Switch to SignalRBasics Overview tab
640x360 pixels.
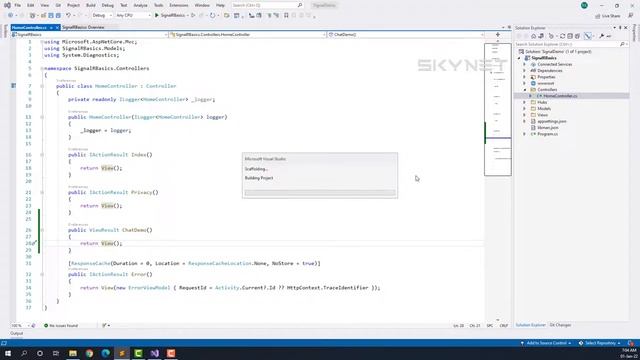(83, 27)
